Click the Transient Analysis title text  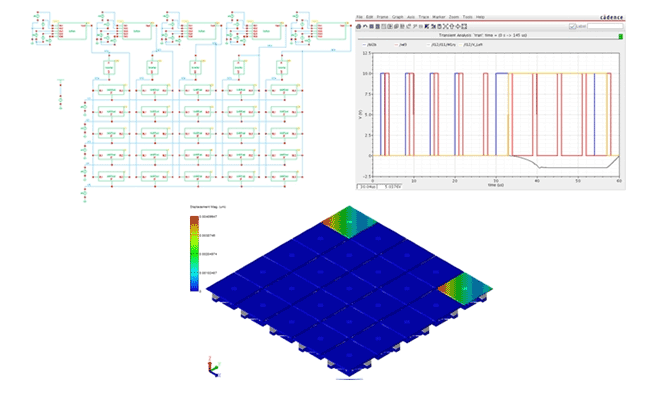click(x=483, y=36)
